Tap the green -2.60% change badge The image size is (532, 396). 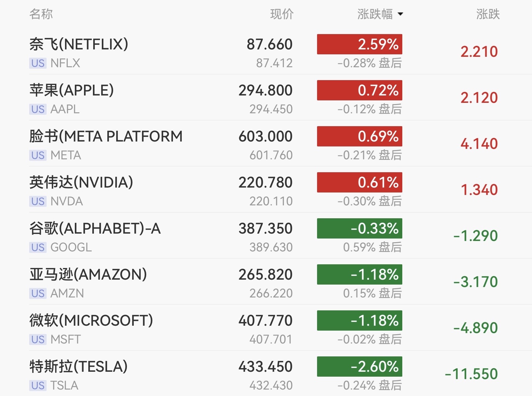(x=360, y=367)
